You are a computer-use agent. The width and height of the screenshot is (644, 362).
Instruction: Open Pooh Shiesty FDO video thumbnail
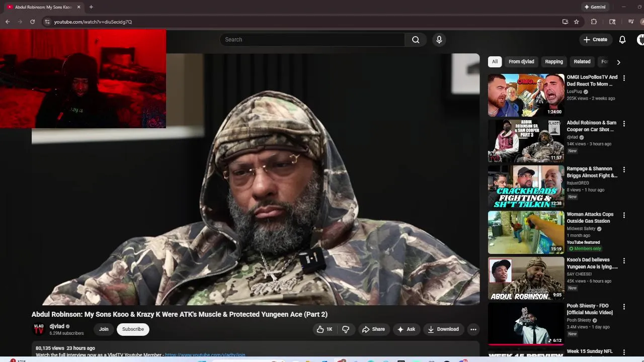(526, 324)
